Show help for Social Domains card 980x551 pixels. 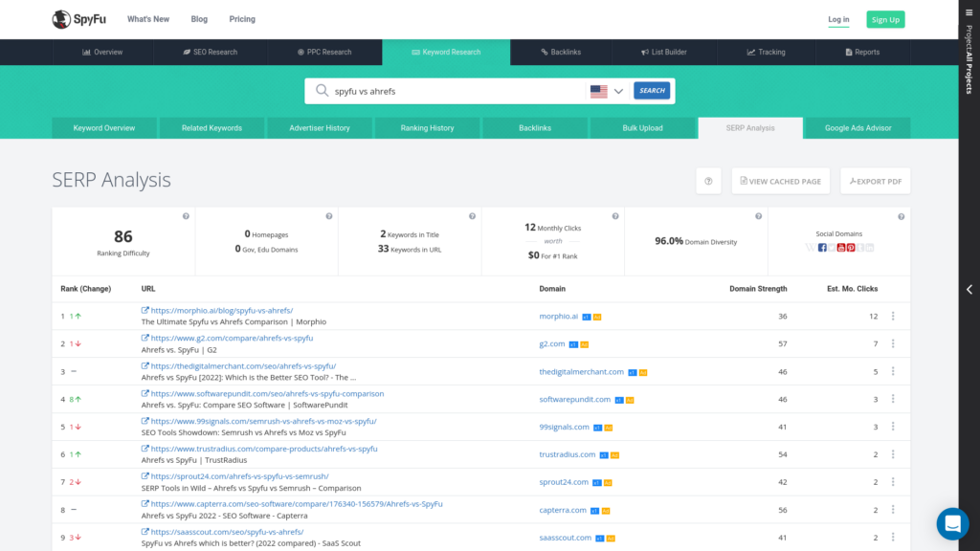[902, 217]
